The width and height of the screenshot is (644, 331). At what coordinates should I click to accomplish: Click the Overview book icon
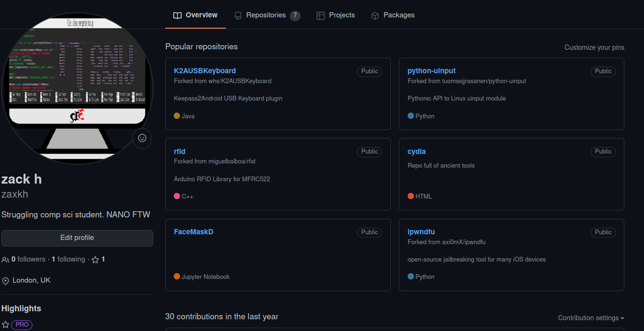177,15
